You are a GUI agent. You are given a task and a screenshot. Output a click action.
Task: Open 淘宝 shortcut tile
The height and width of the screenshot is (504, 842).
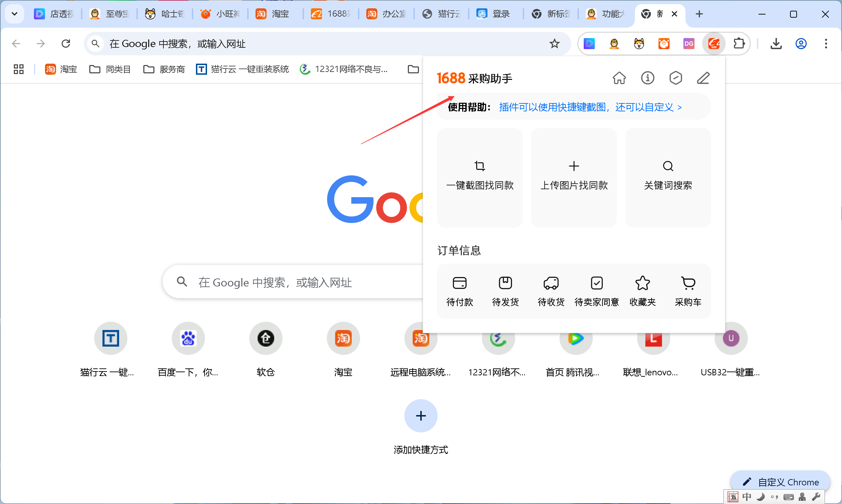(x=343, y=349)
